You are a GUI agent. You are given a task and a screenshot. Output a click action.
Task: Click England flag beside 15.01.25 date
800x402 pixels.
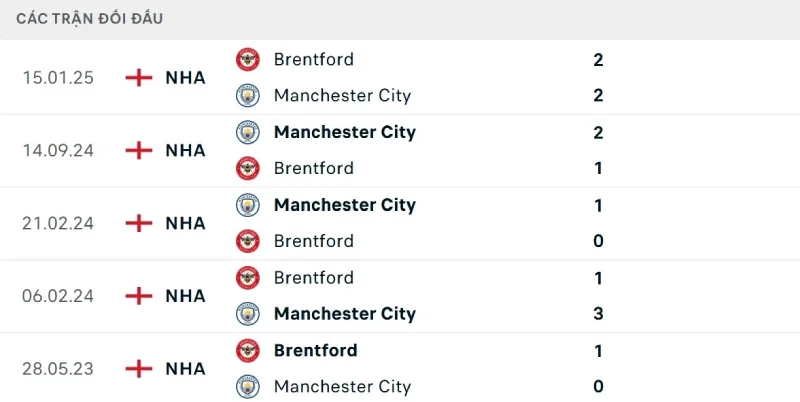click(x=139, y=78)
